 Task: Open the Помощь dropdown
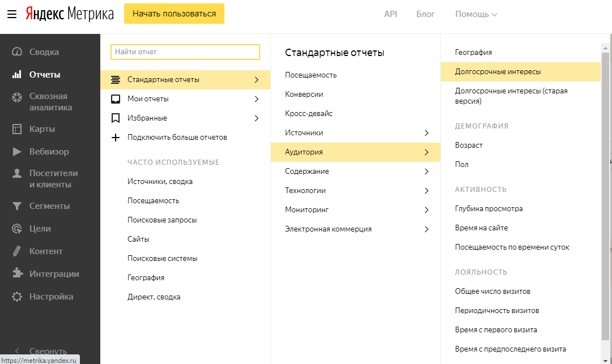click(476, 14)
